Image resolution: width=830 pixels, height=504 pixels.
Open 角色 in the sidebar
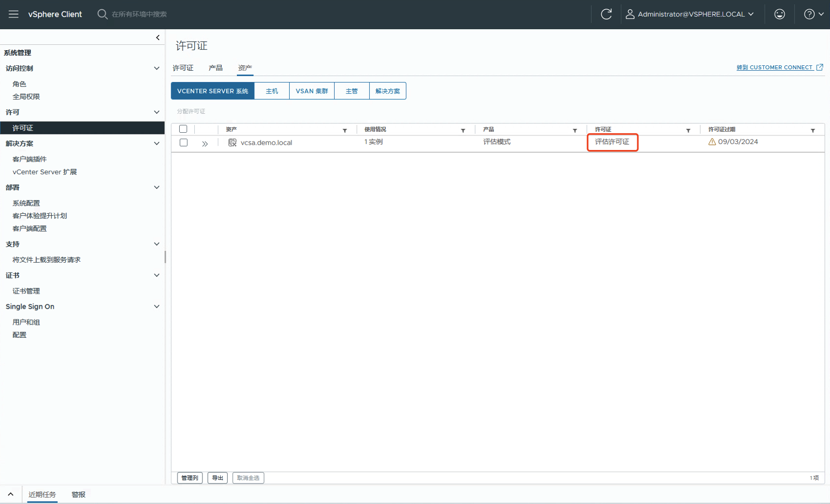point(19,84)
